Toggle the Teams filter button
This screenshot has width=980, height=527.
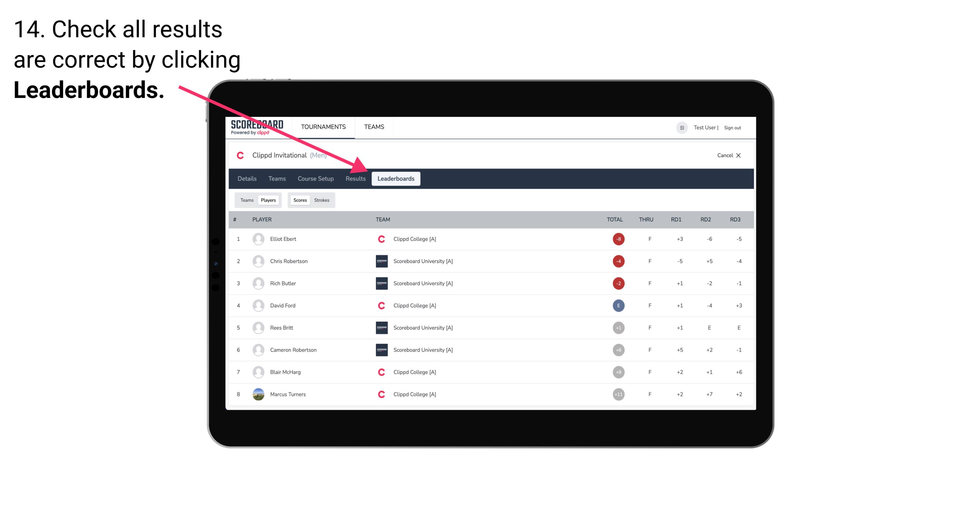pos(246,200)
